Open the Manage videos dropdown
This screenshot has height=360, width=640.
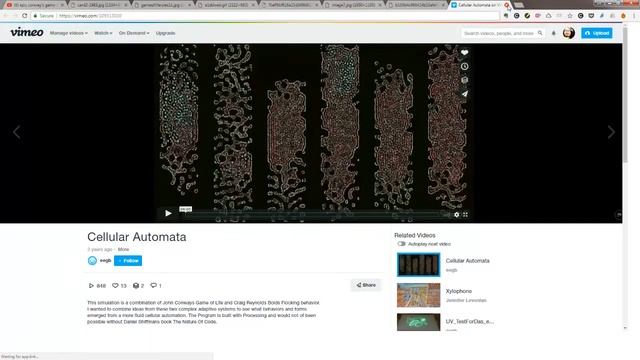coord(69,33)
